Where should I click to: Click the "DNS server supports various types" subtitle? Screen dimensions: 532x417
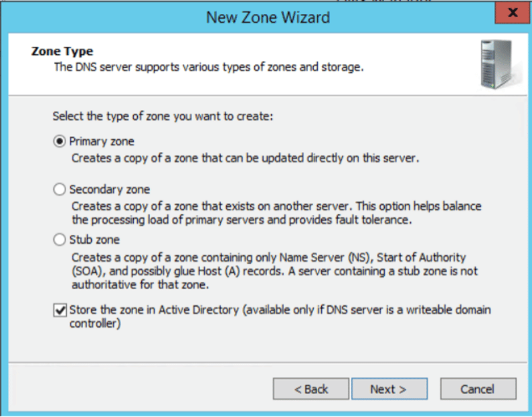click(x=209, y=68)
